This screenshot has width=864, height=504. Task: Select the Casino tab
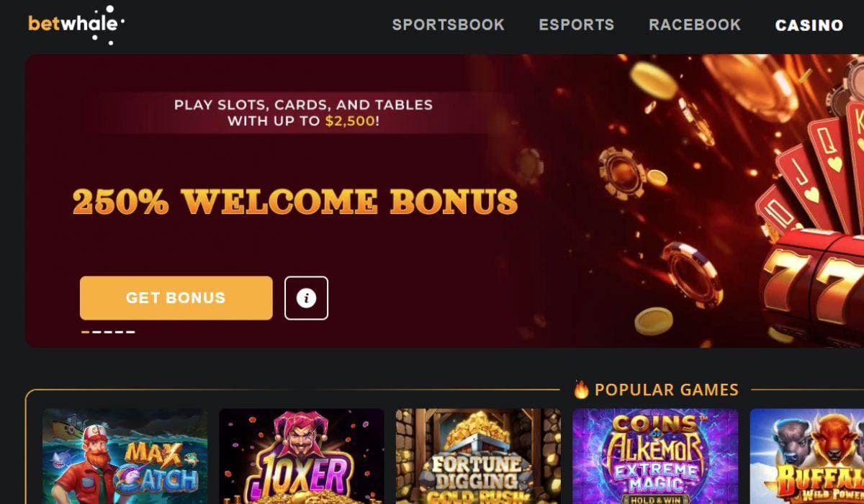pos(809,25)
